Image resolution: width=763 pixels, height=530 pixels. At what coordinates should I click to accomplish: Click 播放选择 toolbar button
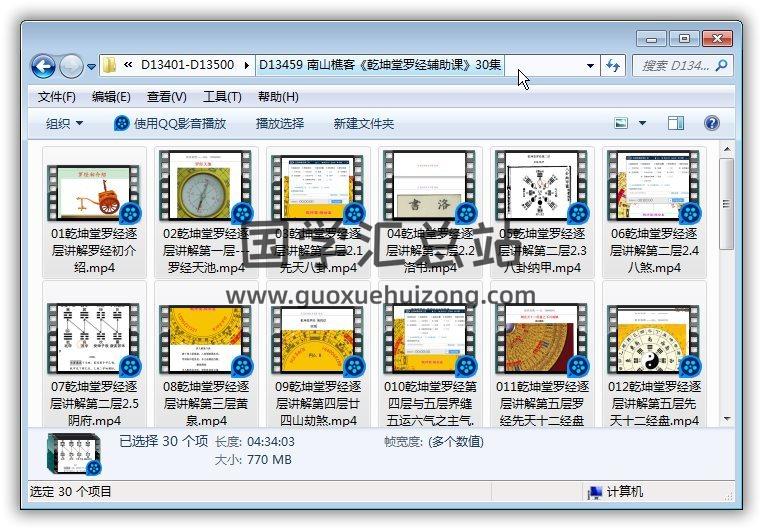(280, 124)
